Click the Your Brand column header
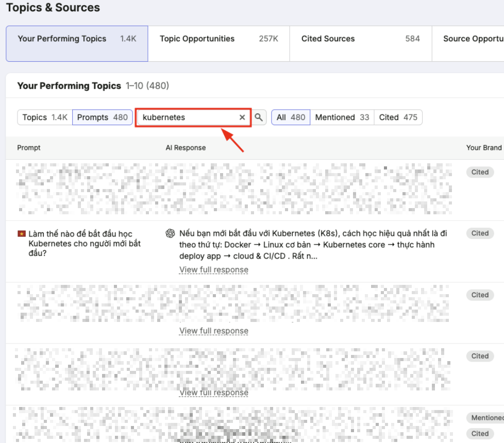Viewport: 504px width, 443px height. click(x=484, y=148)
